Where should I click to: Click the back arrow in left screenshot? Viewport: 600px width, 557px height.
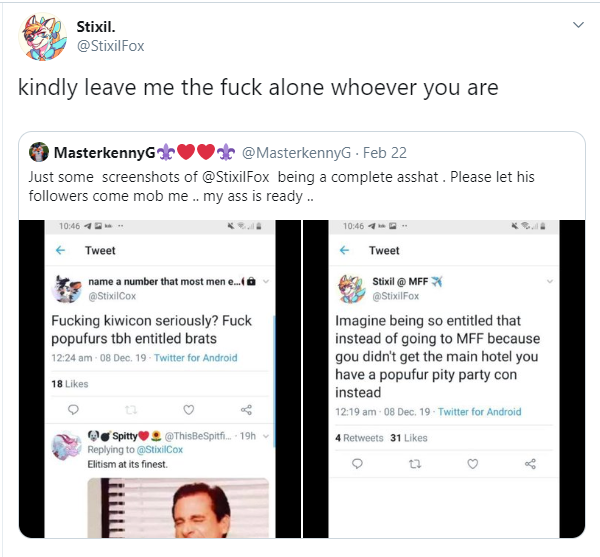click(60, 250)
